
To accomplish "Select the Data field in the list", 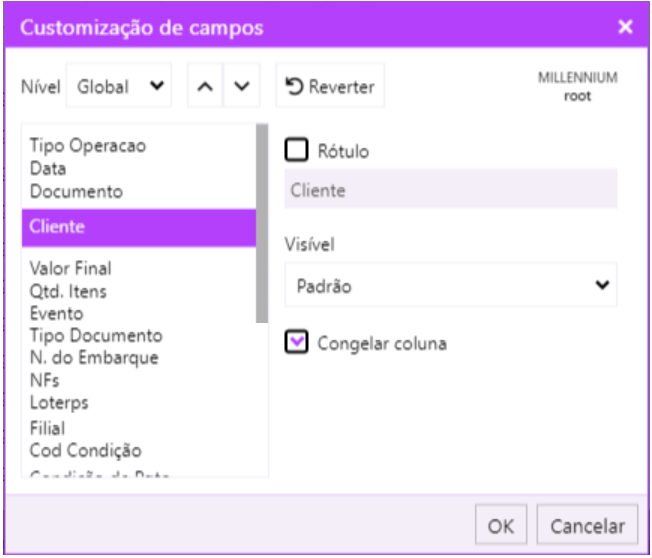I will point(48,168).
